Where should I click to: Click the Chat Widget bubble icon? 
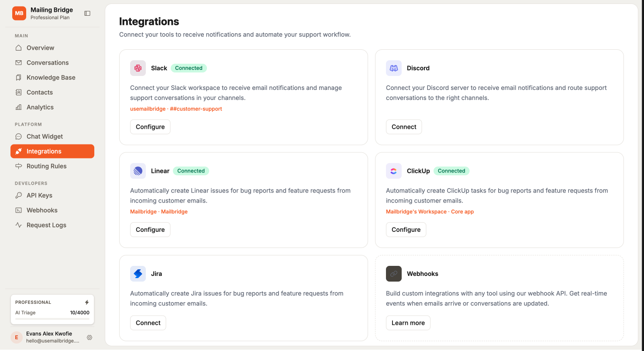pos(18,136)
